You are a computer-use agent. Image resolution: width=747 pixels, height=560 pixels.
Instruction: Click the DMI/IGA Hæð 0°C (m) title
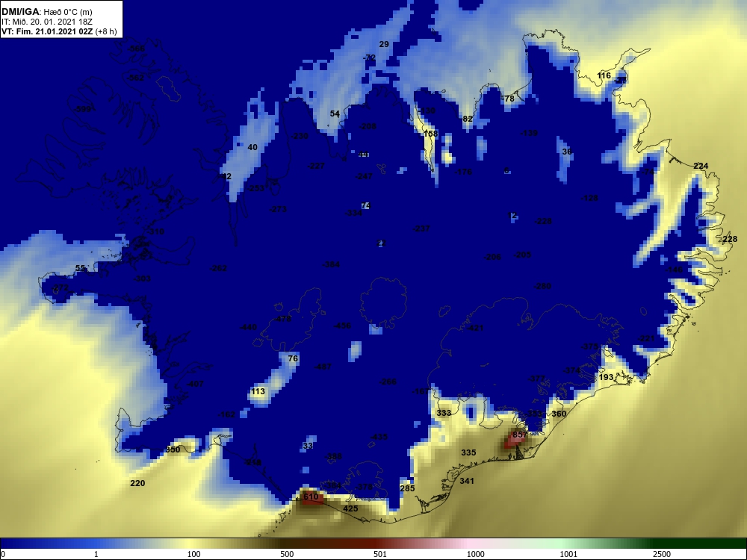coord(46,12)
